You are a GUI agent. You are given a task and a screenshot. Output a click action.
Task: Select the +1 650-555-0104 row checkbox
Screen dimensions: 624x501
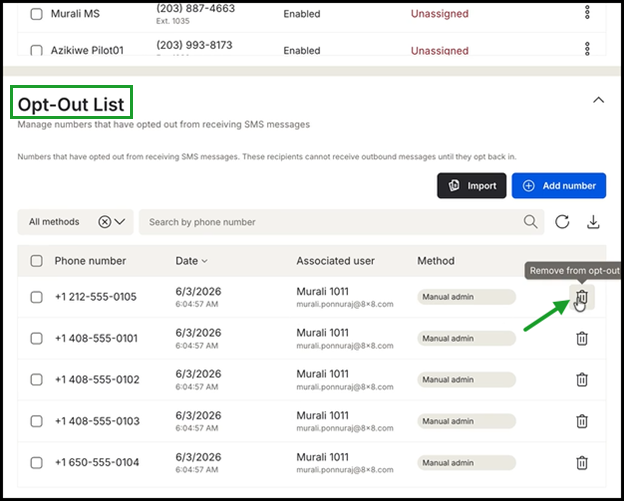[37, 462]
